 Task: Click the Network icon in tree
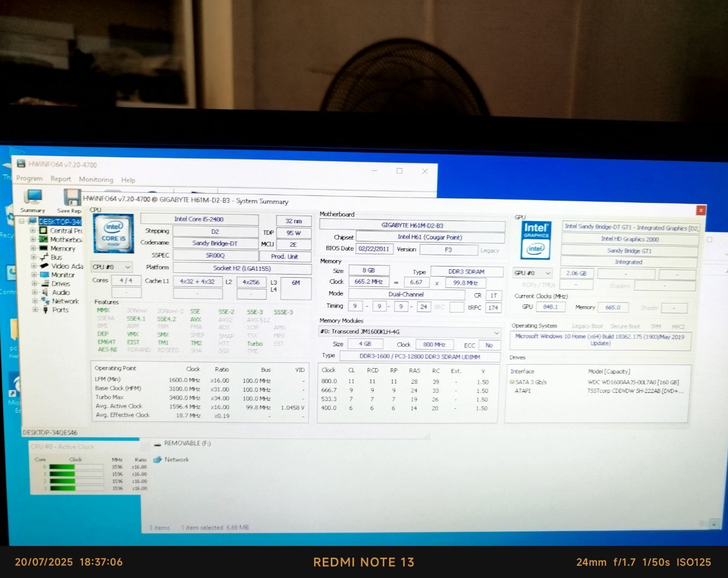pos(44,301)
